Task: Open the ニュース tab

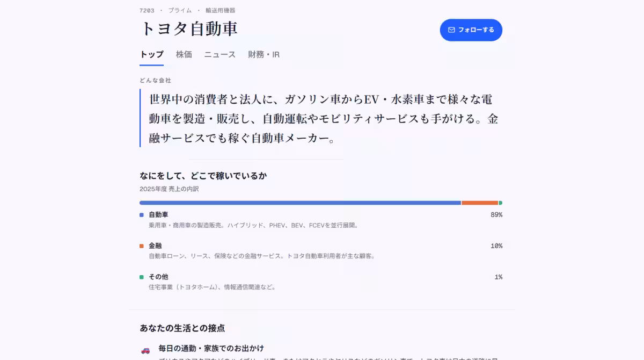Action: 219,54
